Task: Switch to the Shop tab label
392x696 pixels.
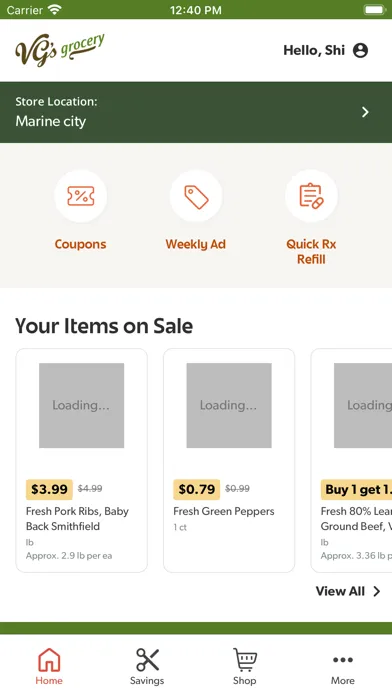Action: 245,680
